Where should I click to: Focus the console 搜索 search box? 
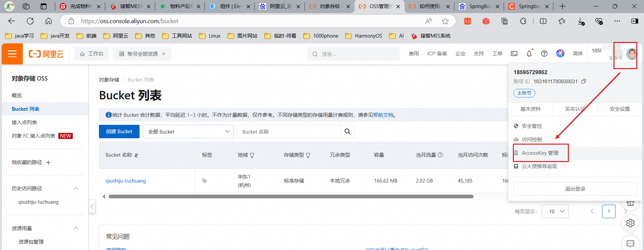point(353,54)
